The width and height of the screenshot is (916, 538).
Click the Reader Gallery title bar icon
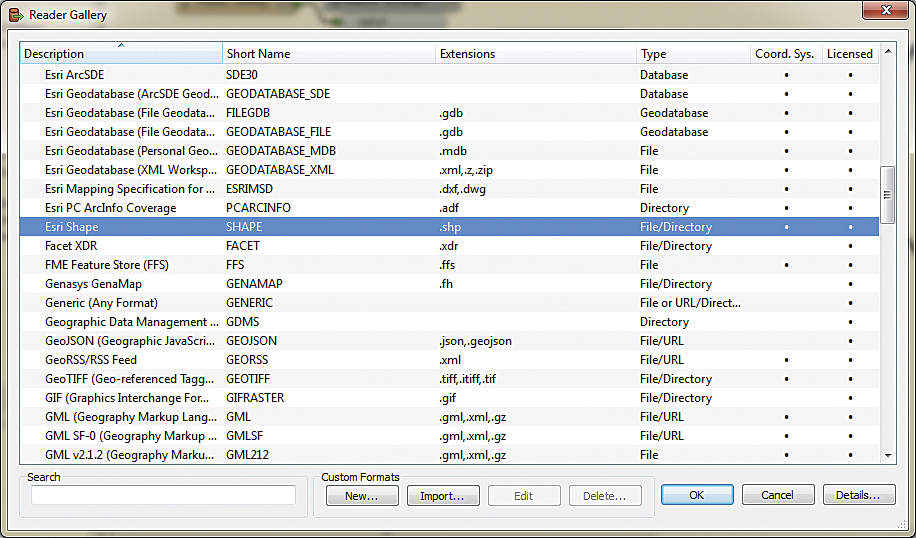(x=16, y=14)
